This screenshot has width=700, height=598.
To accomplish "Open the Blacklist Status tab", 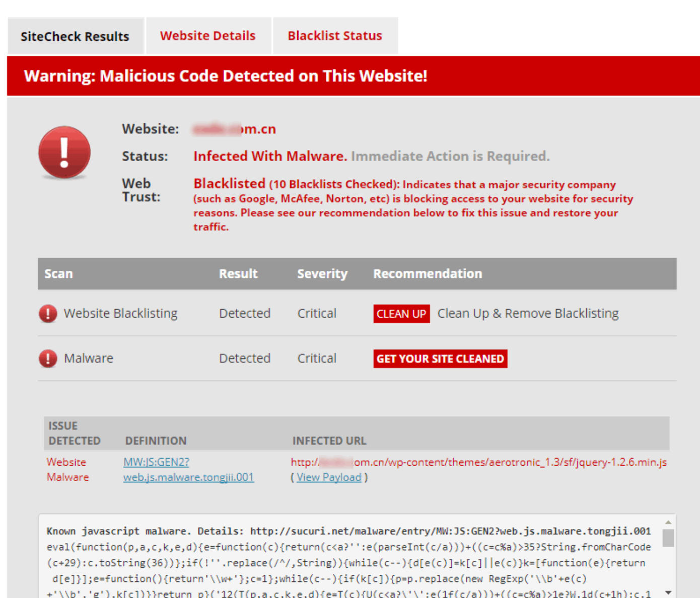I will 335,36.
